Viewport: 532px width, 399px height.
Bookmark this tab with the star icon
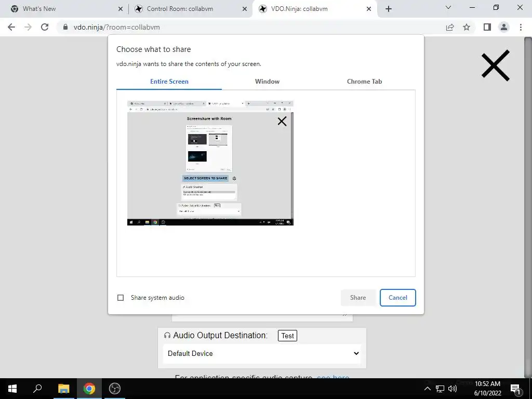[x=467, y=27]
